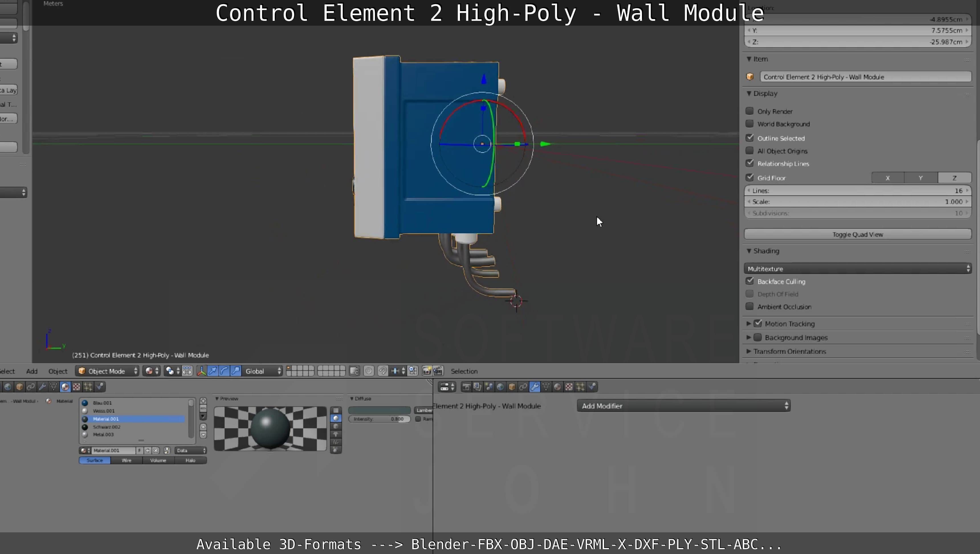Move material slot up arrow

tap(203, 427)
